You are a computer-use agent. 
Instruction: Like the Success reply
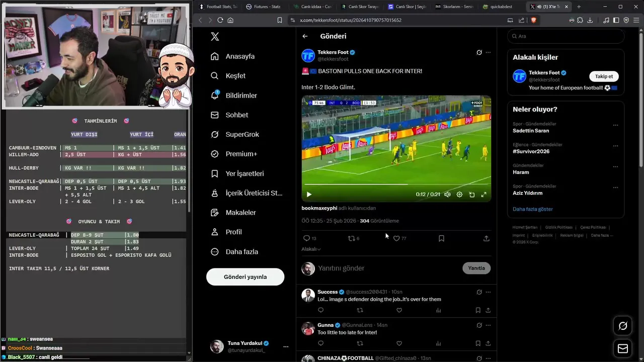click(399, 310)
